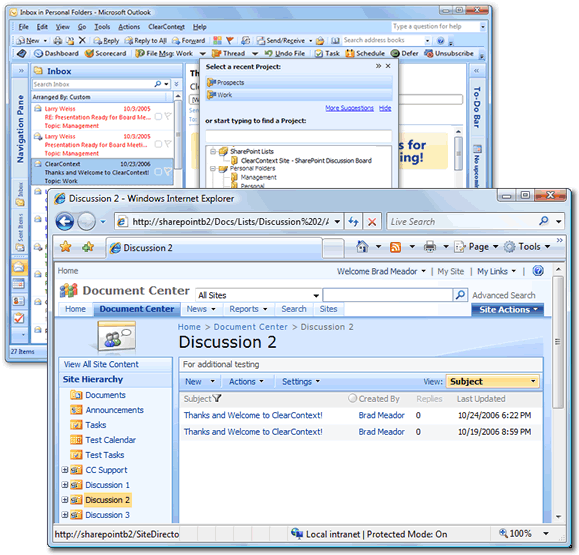
Task: Expand the Discussion 1 tree node
Action: [x=65, y=485]
